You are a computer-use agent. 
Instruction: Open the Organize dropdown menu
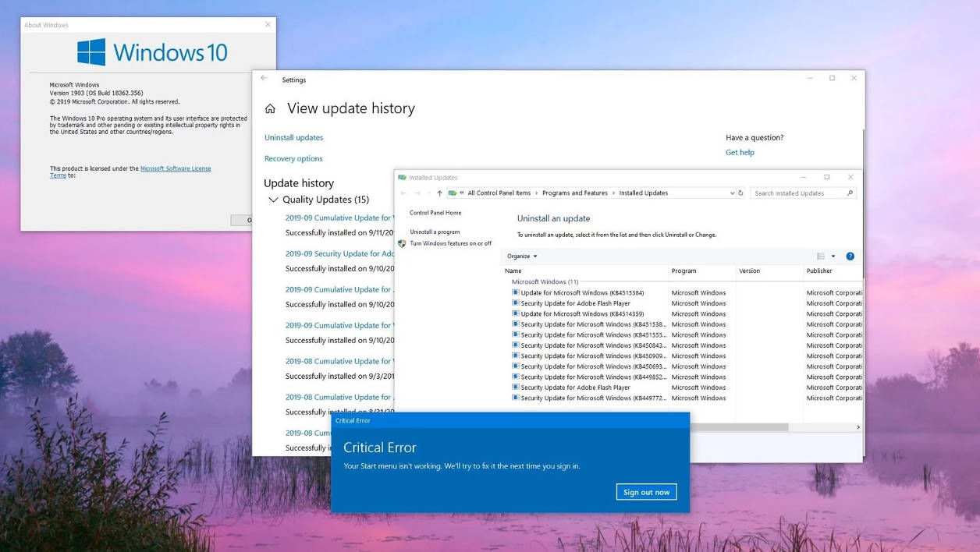(522, 257)
